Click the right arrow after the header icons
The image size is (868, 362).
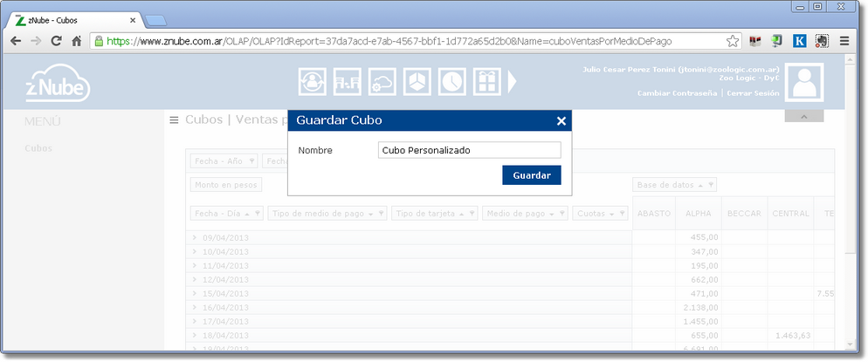click(x=513, y=81)
